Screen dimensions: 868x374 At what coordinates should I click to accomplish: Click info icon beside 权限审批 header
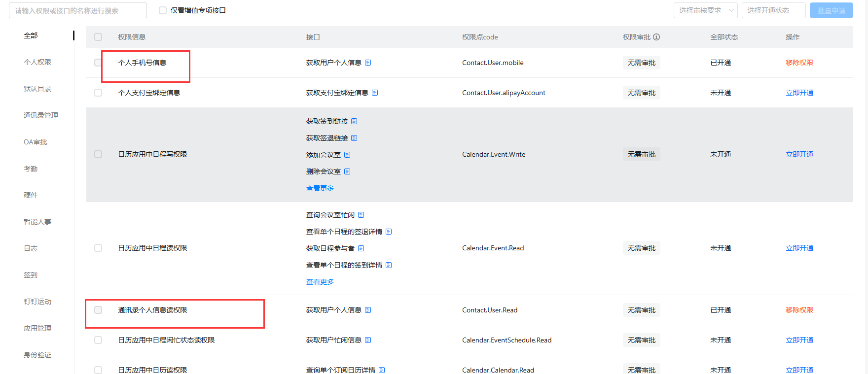pyautogui.click(x=656, y=37)
